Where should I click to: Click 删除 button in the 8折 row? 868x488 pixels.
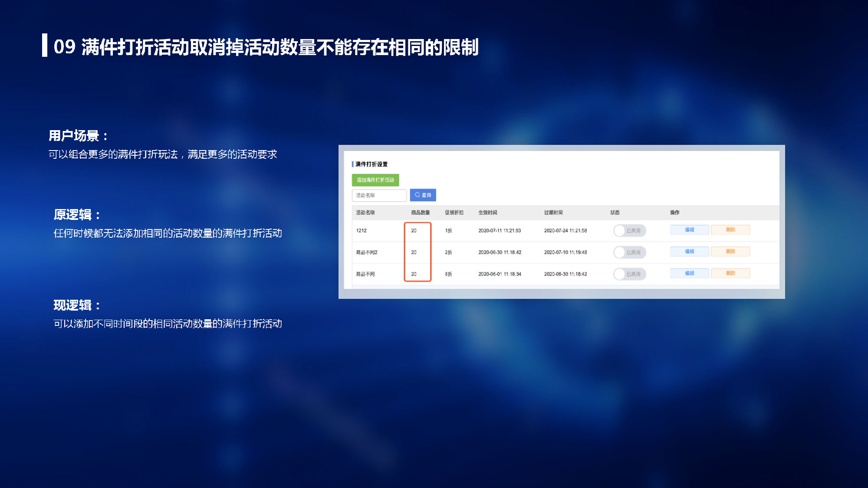coord(730,273)
